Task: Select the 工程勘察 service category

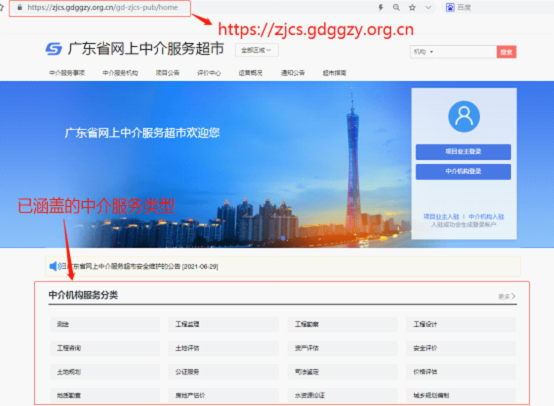Action: pyautogui.click(x=342, y=324)
